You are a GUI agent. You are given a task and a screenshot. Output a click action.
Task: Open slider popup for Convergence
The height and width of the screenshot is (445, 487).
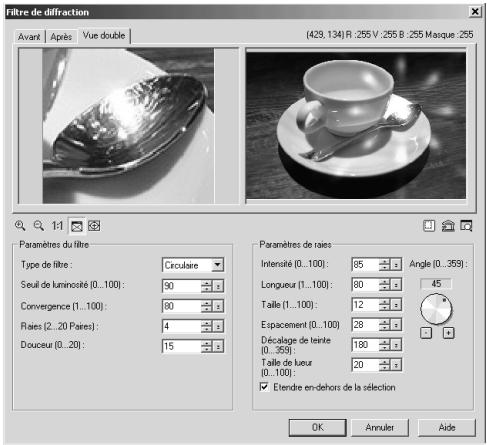pyautogui.click(x=218, y=306)
